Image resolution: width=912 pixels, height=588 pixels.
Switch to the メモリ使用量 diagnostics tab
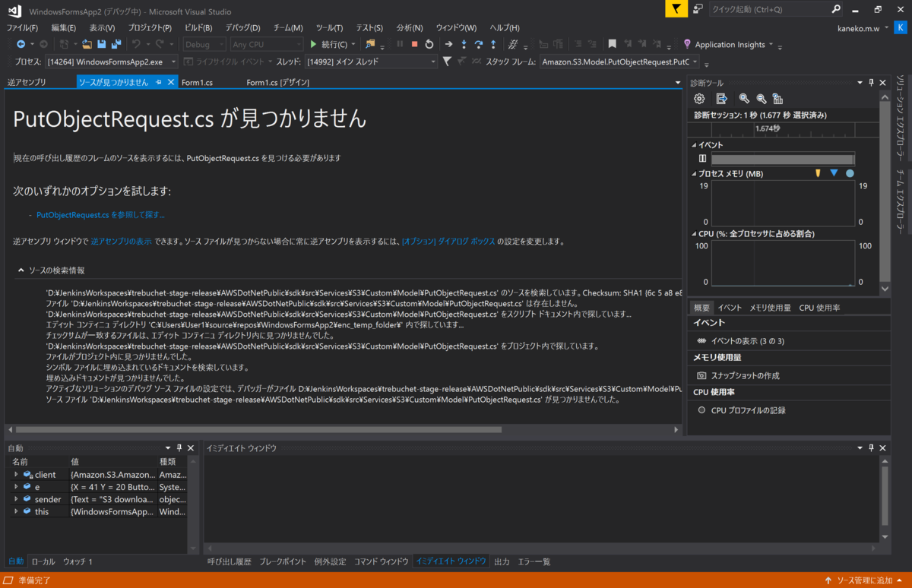coord(770,308)
